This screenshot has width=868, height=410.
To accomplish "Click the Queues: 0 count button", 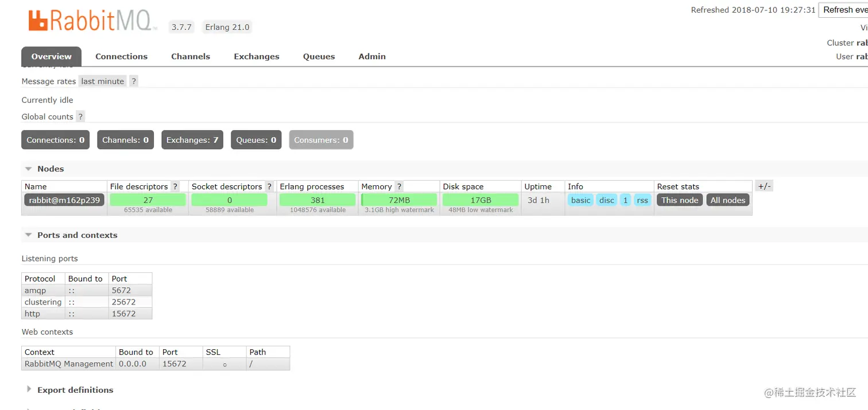I will 256,140.
